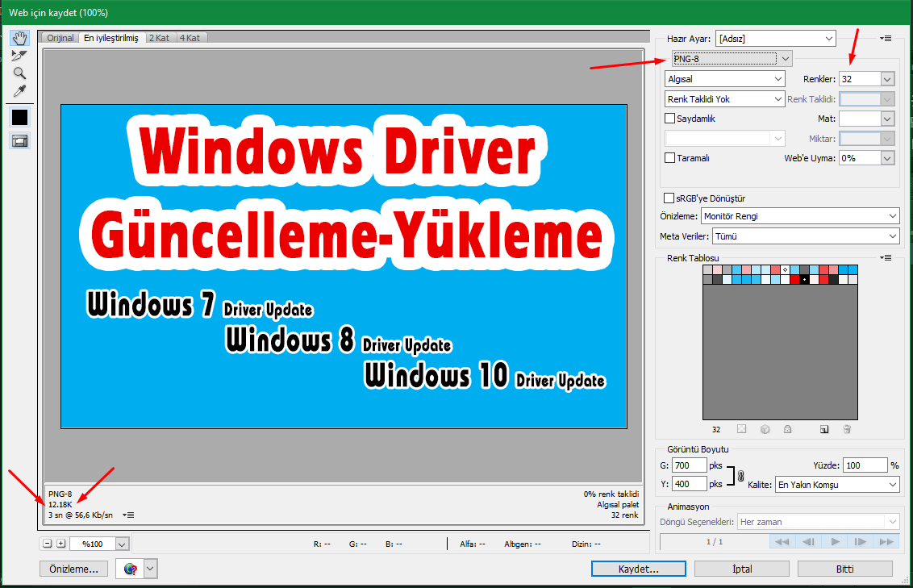Click the '32 renk' info text

(x=625, y=515)
